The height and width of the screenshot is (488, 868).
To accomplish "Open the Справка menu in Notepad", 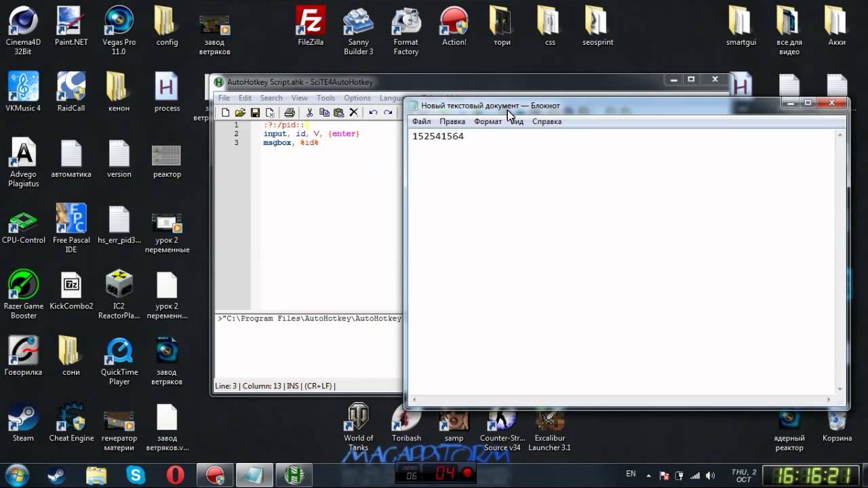I will pos(547,121).
